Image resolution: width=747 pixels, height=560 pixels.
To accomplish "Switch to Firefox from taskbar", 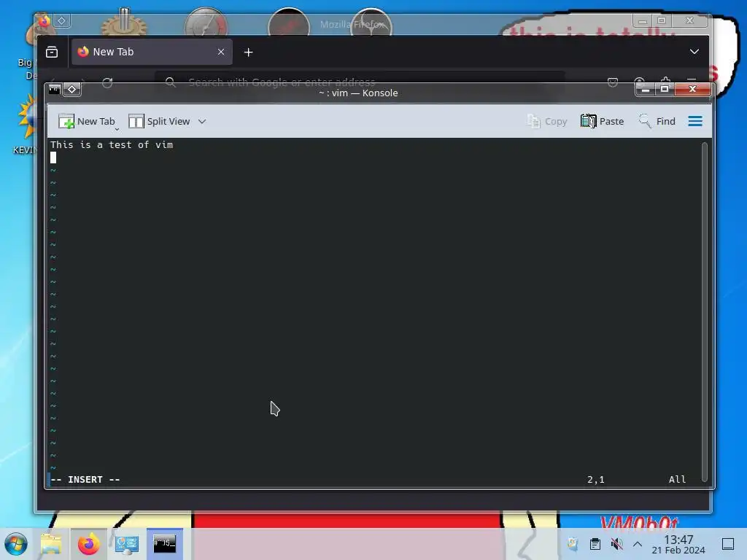I will [89, 544].
